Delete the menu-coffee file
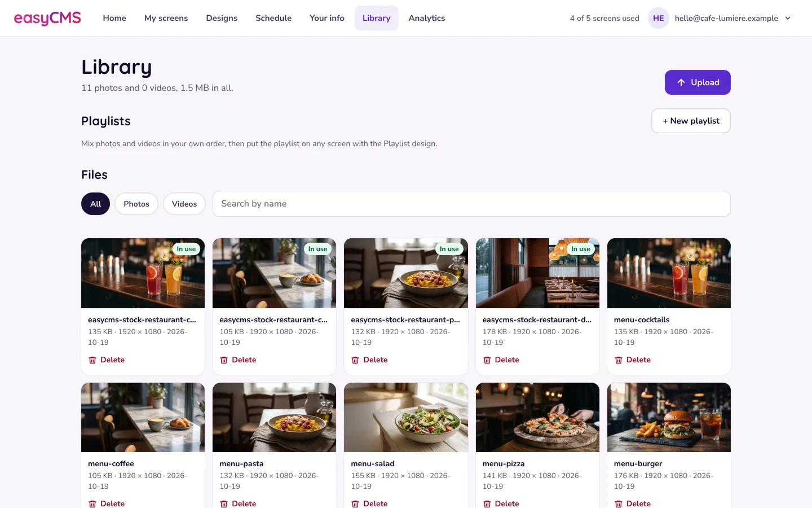 (107, 503)
